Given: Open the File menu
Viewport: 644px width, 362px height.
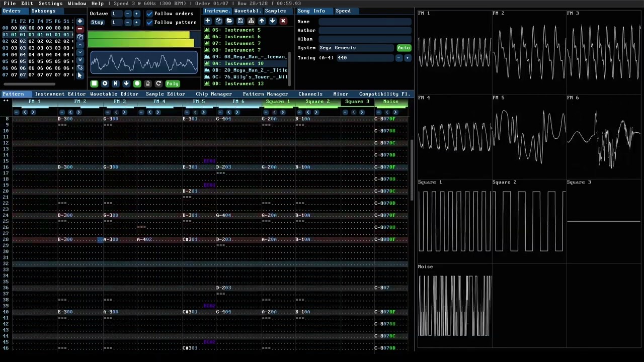Looking at the screenshot, I should (x=10, y=4).
